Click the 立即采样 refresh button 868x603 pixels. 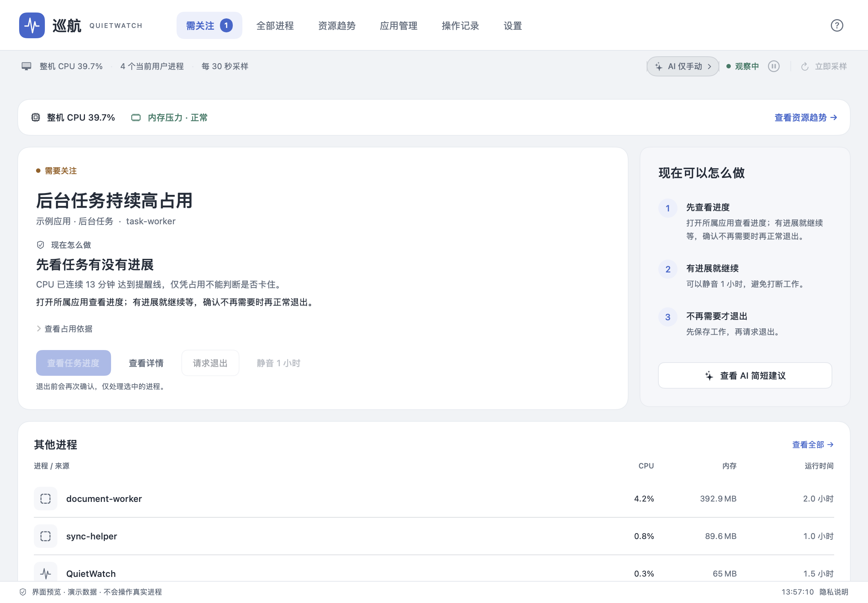[x=824, y=67]
